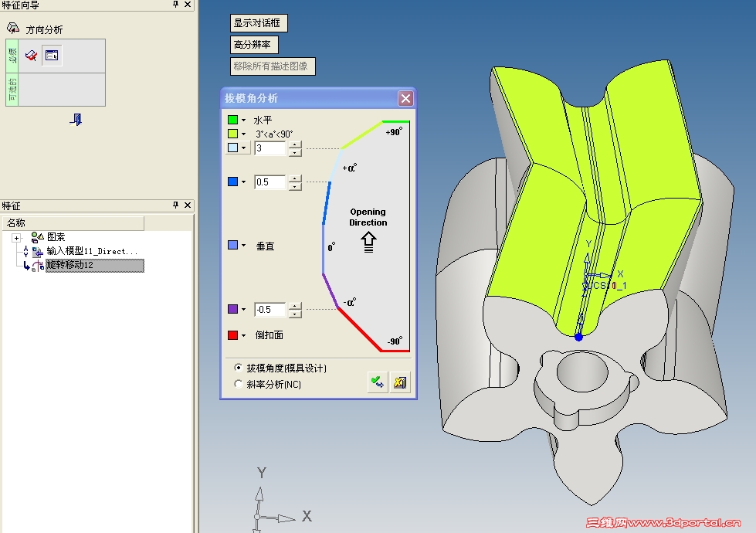
Task: Decrease the angle value 3 with the down arrow
Action: coord(295,152)
